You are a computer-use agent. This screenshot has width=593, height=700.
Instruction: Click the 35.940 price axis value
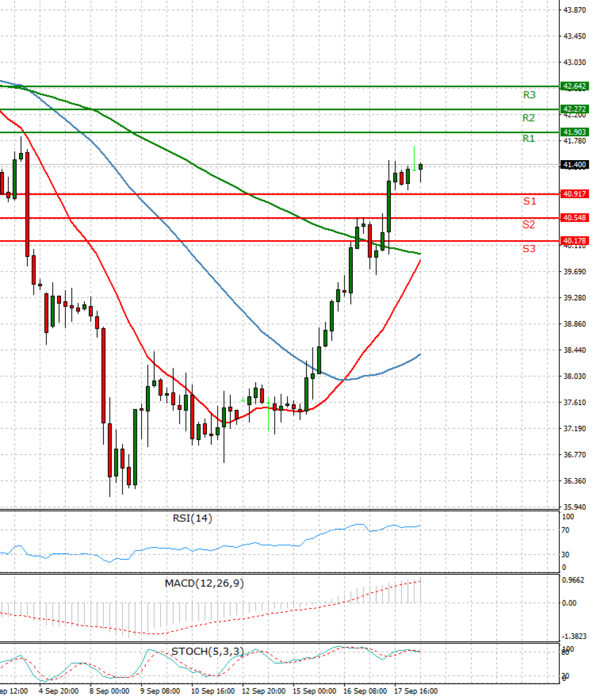click(575, 507)
